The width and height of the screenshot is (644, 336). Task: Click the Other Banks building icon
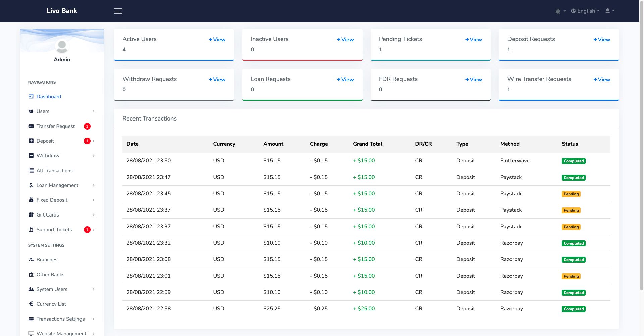pos(31,275)
